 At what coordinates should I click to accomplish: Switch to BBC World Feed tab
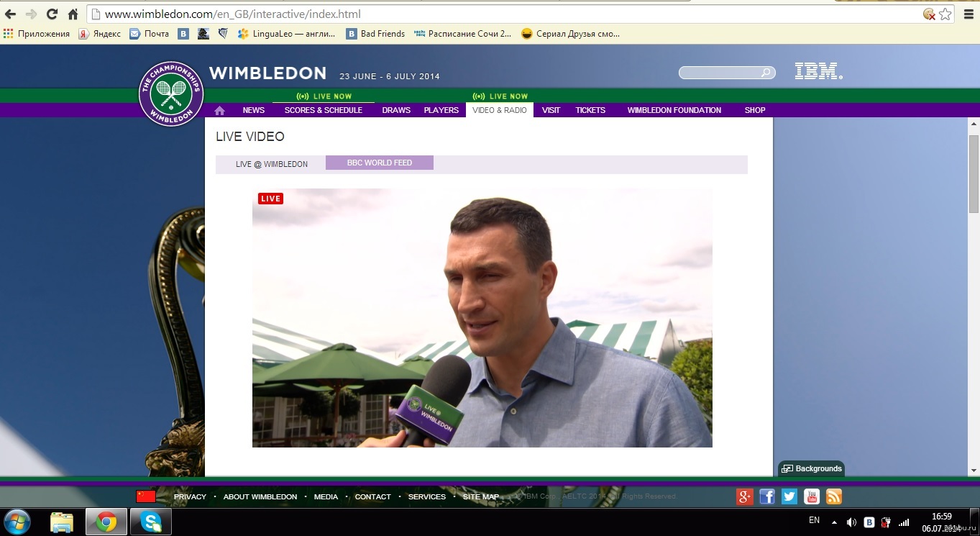tap(379, 163)
